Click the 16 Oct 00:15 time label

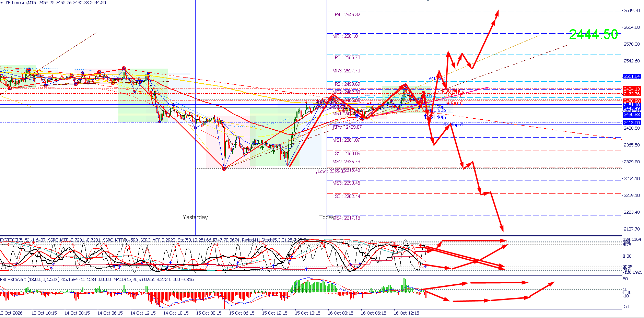pos(340,313)
